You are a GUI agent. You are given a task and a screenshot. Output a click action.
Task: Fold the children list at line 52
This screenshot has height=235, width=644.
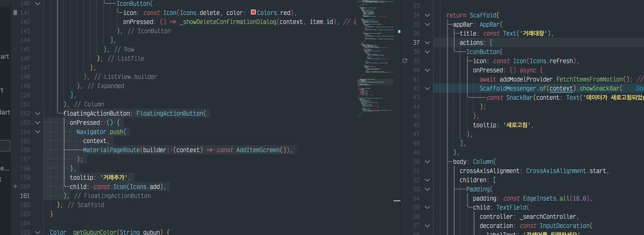coord(427,180)
